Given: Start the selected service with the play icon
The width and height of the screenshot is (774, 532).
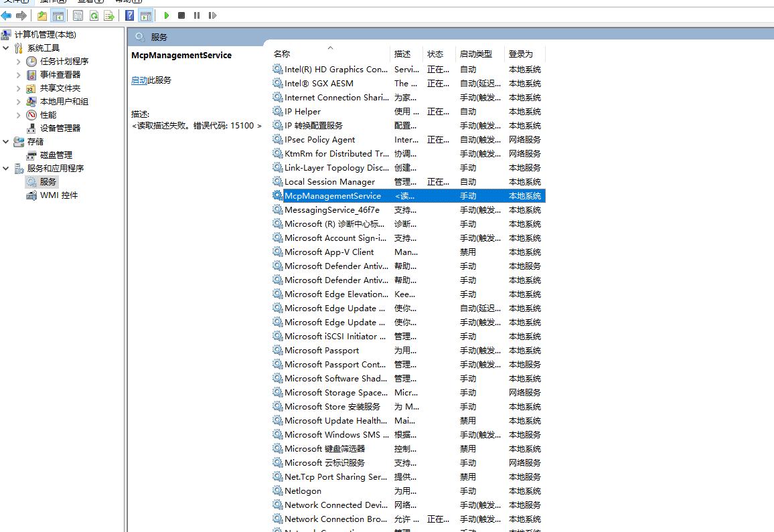Looking at the screenshot, I should click(167, 16).
